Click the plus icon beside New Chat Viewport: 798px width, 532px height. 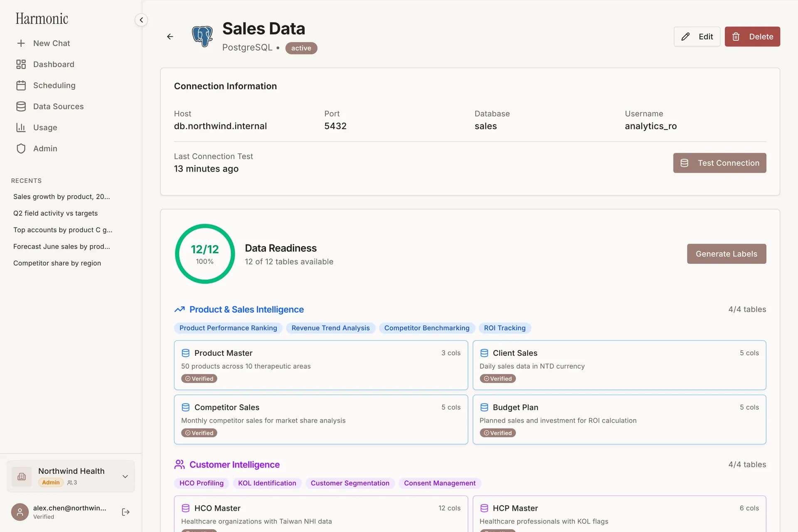[x=21, y=43]
